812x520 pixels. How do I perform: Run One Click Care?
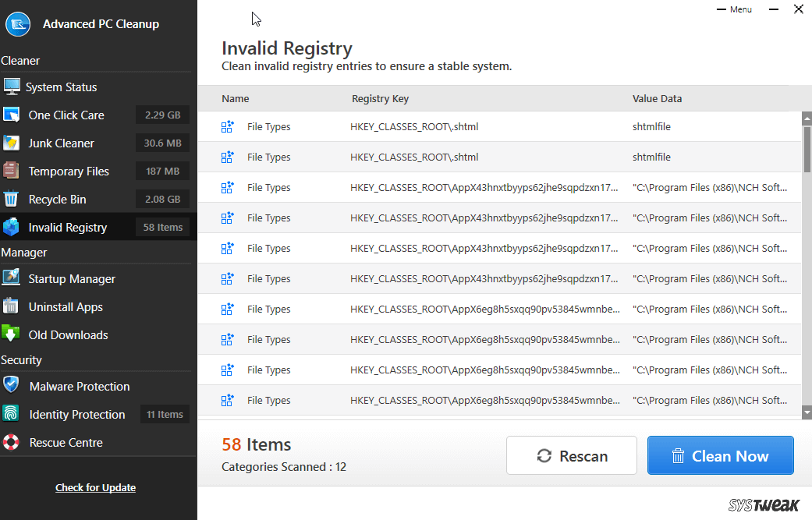[66, 115]
